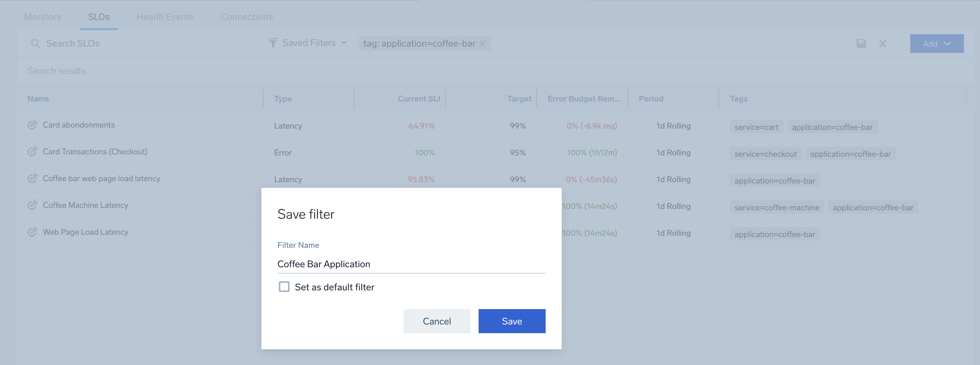Open the Add dropdown button
The height and width of the screenshot is (365, 980).
pos(937,44)
